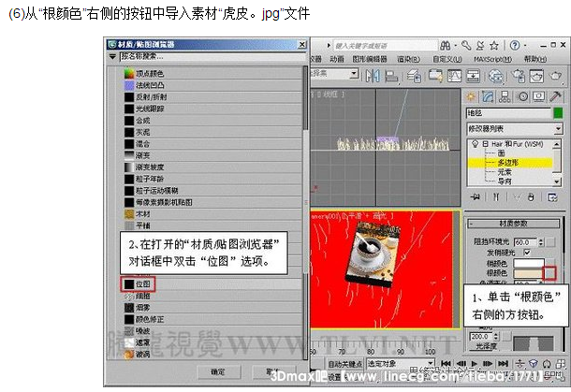Open the MAXScript(M) menu
Image resolution: width=571 pixels, height=392 pixels.
(492, 59)
